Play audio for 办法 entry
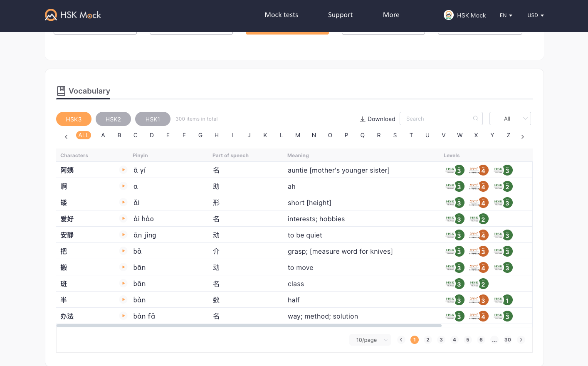588x366 pixels. coord(123,316)
